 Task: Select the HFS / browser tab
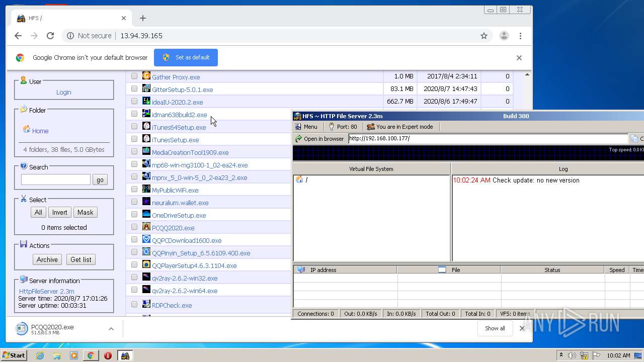[72, 18]
